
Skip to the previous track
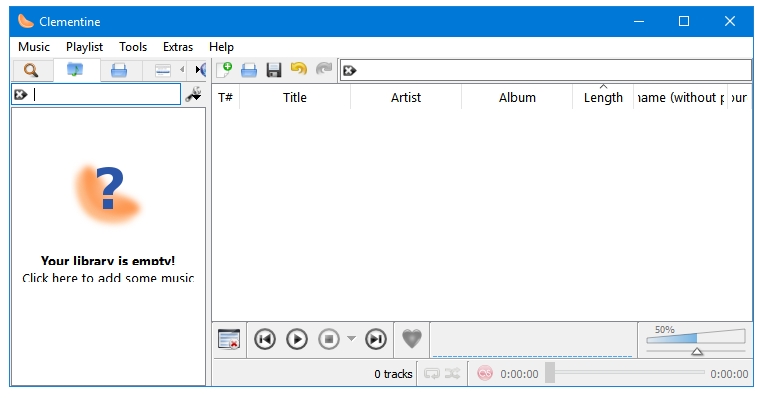[x=265, y=339]
